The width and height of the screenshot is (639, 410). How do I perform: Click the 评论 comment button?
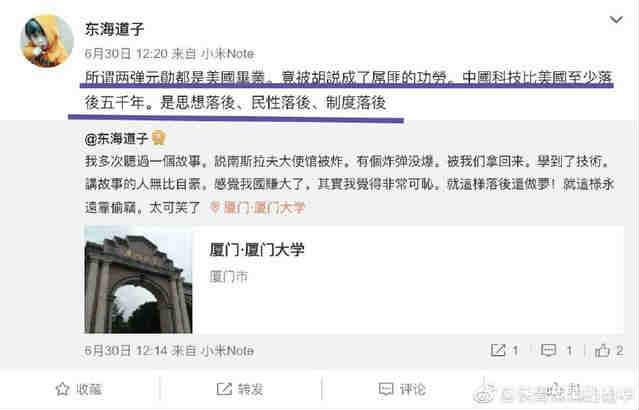pos(402,389)
